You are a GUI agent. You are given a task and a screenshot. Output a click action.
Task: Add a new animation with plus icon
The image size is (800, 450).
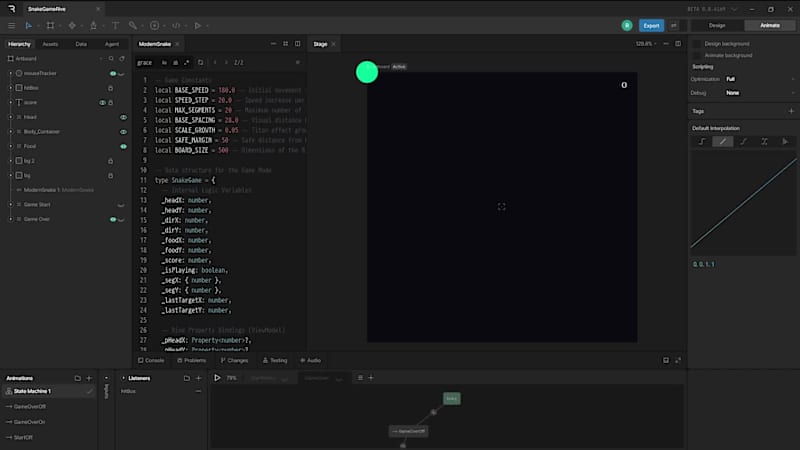[x=89, y=378]
